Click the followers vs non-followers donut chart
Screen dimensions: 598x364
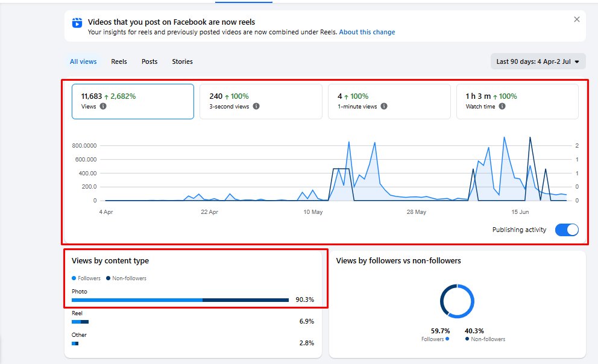pyautogui.click(x=457, y=301)
